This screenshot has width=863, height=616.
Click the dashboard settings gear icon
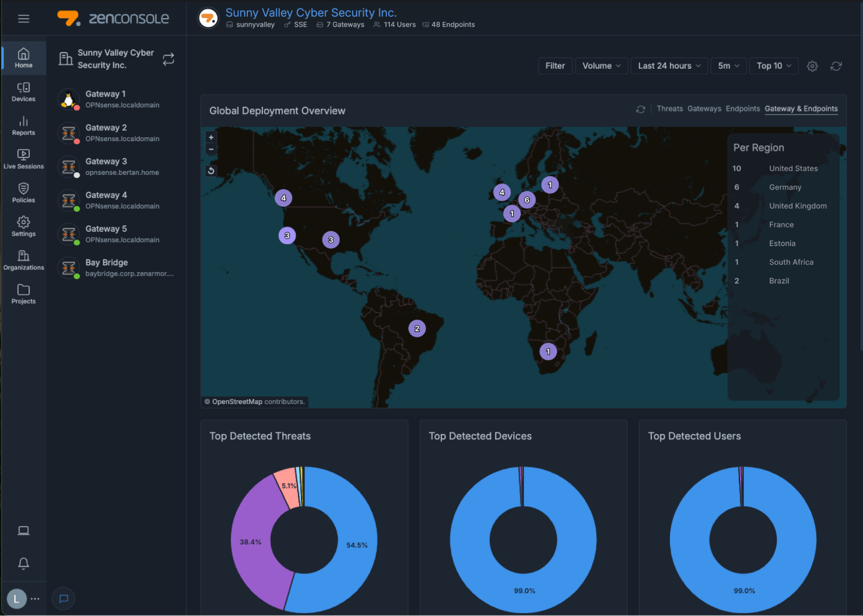(812, 66)
